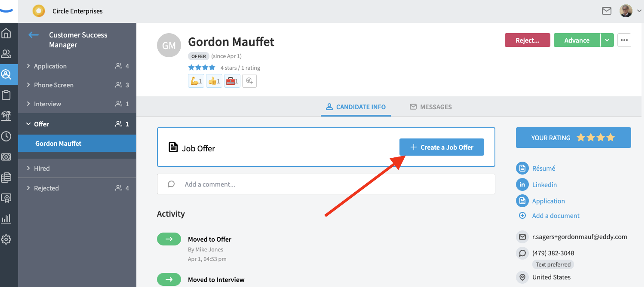Switch to the Messages tab

tap(431, 107)
